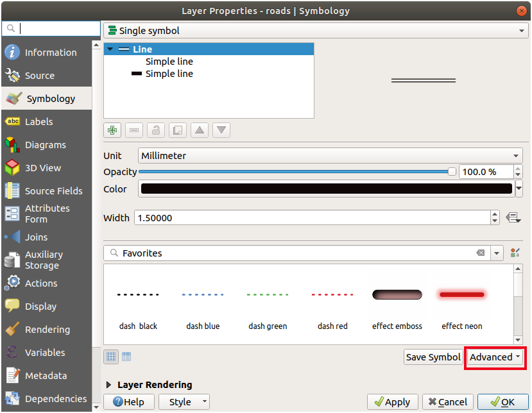The width and height of the screenshot is (532, 413).
Task: Select the effect neon symbol thumbnail
Action: [461, 305]
